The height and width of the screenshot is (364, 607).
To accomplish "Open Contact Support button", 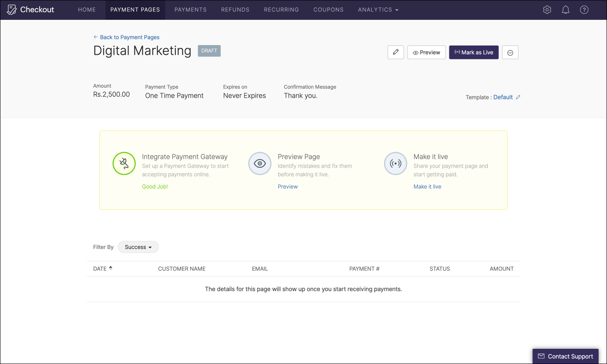I will coord(565,356).
